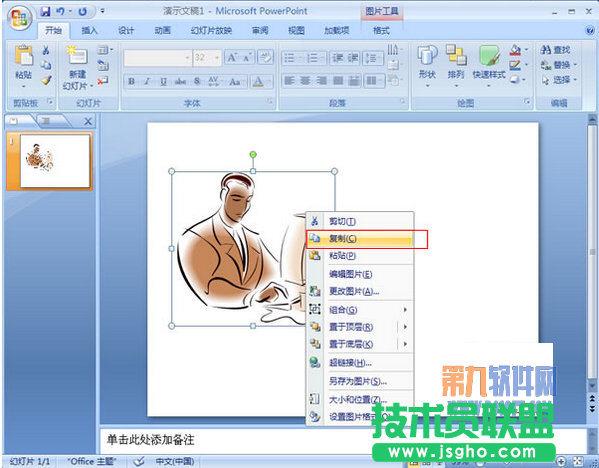The image size is (599, 468).
Task: Toggle bold formatting
Action: tap(131, 81)
